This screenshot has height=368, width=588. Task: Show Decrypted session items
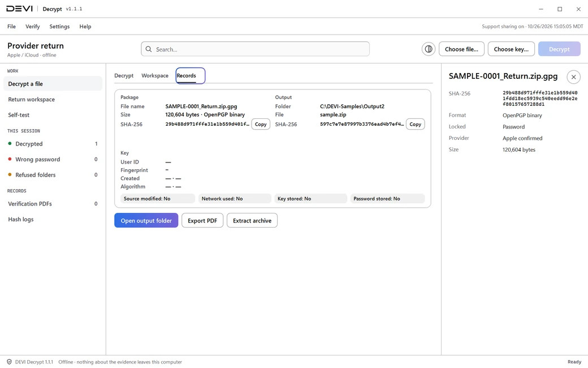click(53, 144)
